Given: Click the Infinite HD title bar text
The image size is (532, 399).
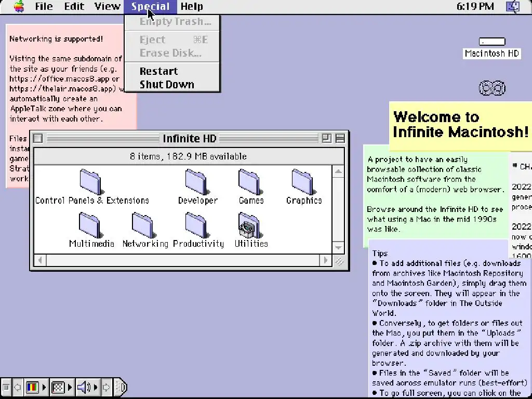Looking at the screenshot, I should click(189, 138).
